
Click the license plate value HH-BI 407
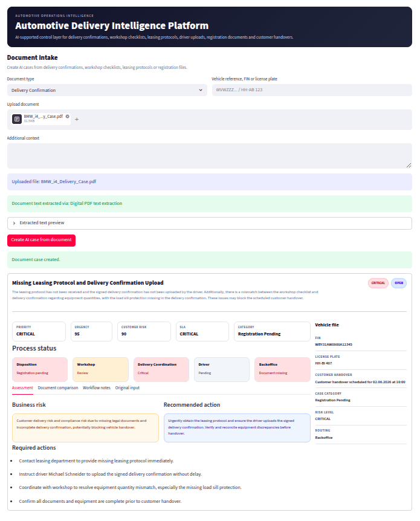[324, 363]
